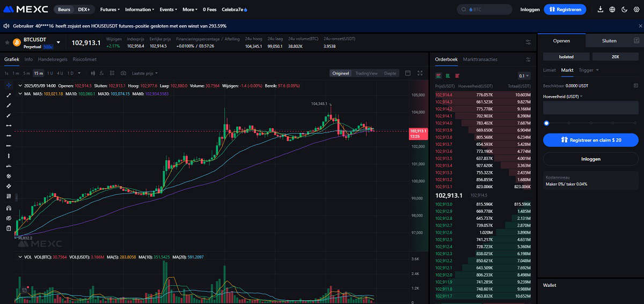Image resolution: width=644 pixels, height=304 pixels.
Task: Select the stacked horizontal lines drawing tool
Action: pyautogui.click(x=9, y=196)
